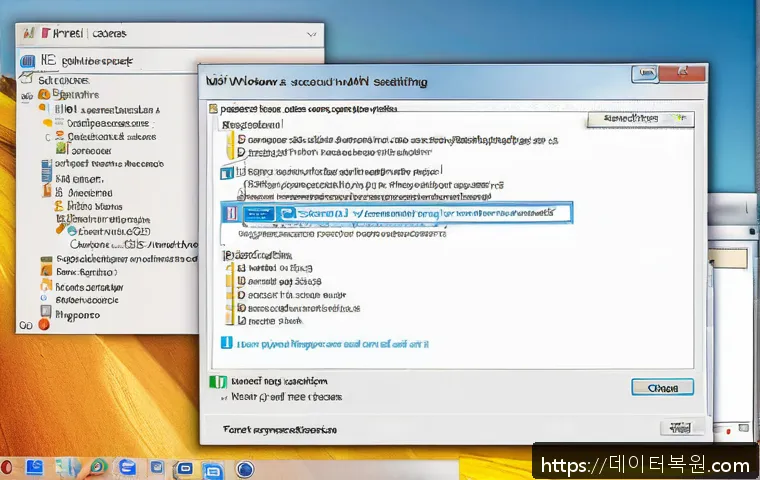Click the red orb icon at the taskbar's left end
The height and width of the screenshot is (480, 760).
8,467
